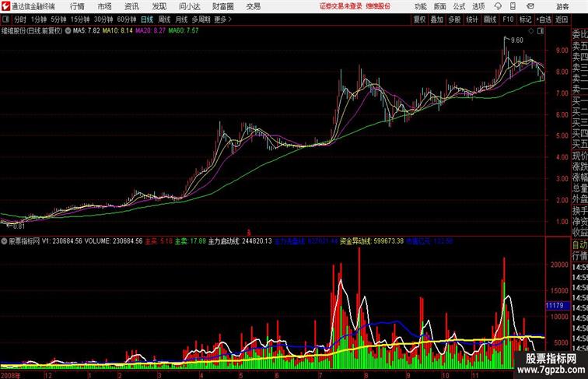This screenshot has width=588, height=379.
Task: Switch to the 多周期 tab
Action: click(201, 19)
